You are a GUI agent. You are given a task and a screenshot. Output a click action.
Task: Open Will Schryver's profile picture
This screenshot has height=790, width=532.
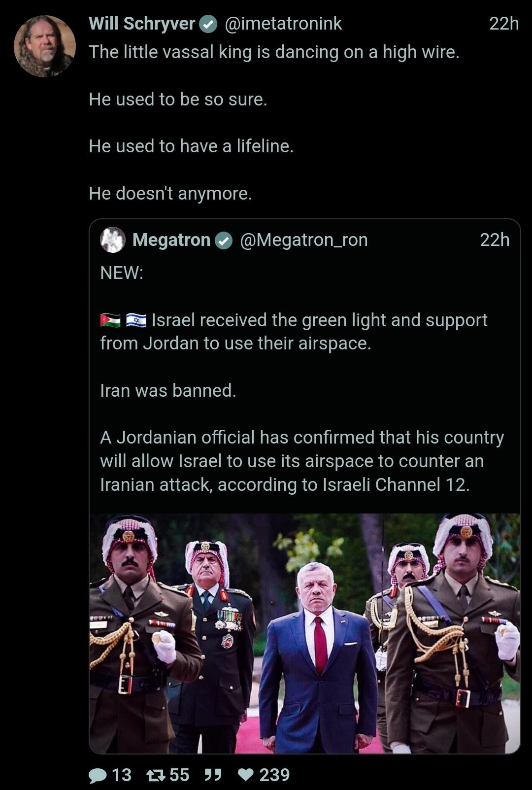(x=44, y=46)
